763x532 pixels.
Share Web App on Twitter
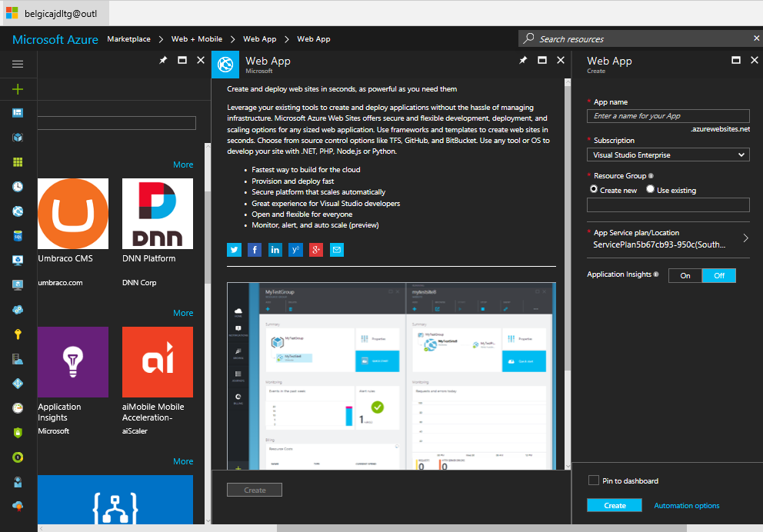click(234, 250)
